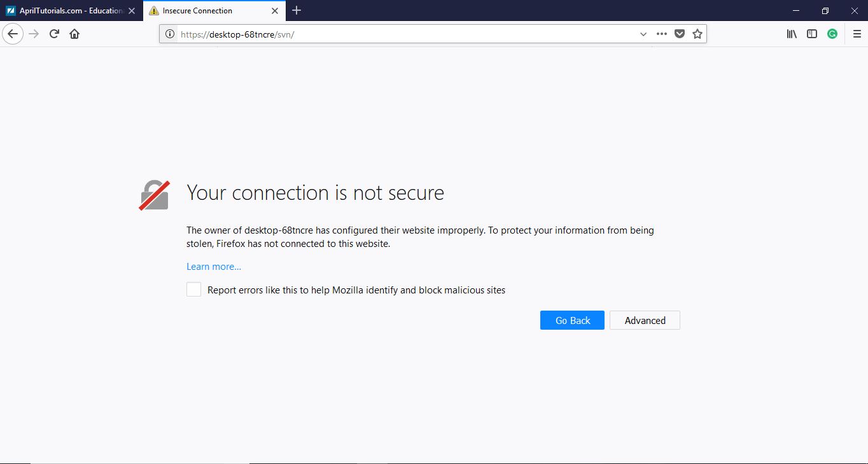The image size is (868, 464).
Task: Click the Advanced button
Action: (x=645, y=320)
